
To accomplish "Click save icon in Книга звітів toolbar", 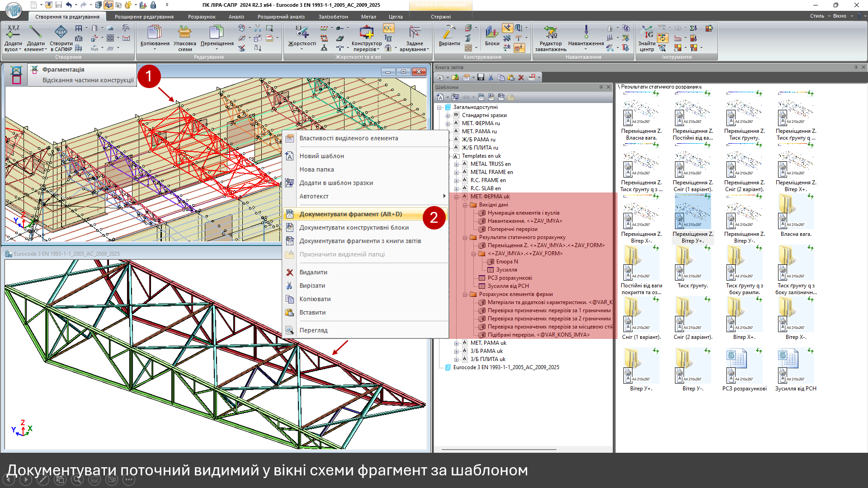I will tap(481, 77).
